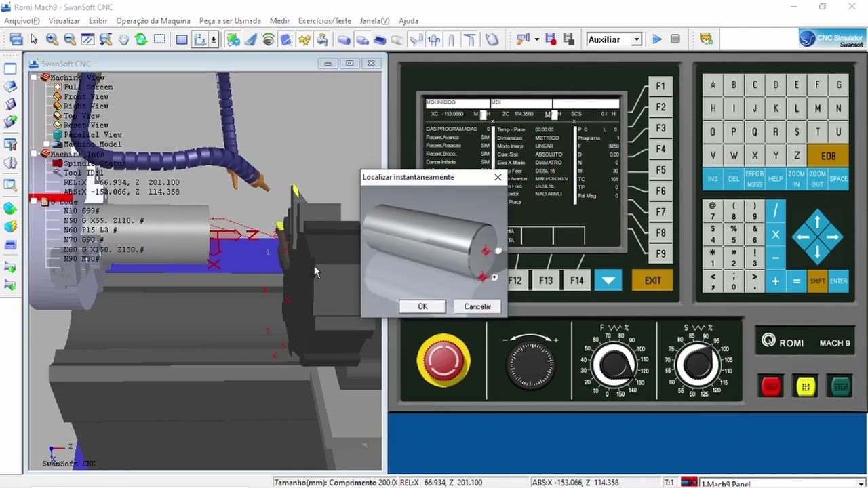Click the yellow button on Romi panel
The width and height of the screenshot is (868, 488).
[x=806, y=386]
